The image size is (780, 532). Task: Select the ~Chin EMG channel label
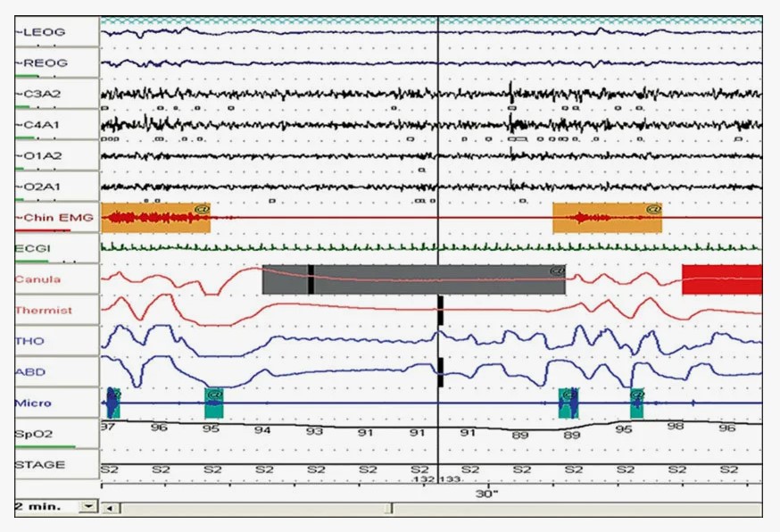(55, 218)
